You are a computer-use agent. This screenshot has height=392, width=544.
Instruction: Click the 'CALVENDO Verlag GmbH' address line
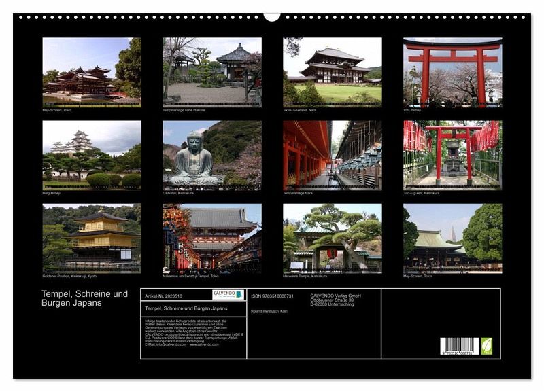[335, 296]
